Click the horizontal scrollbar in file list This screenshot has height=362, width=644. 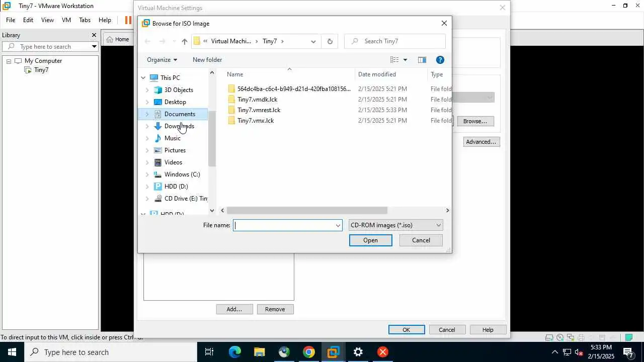pyautogui.click(x=307, y=211)
